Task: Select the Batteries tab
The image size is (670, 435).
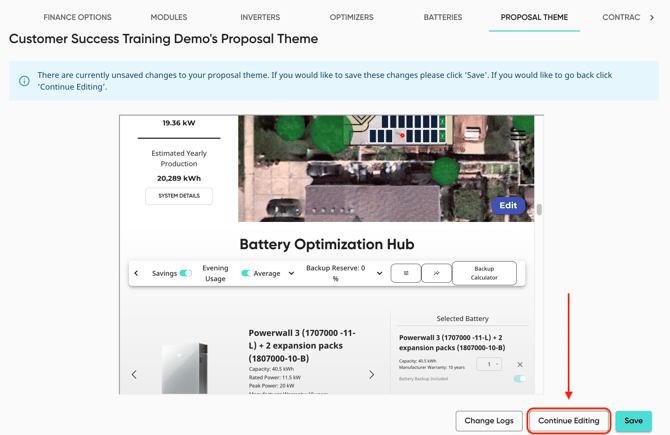Action: [x=443, y=17]
